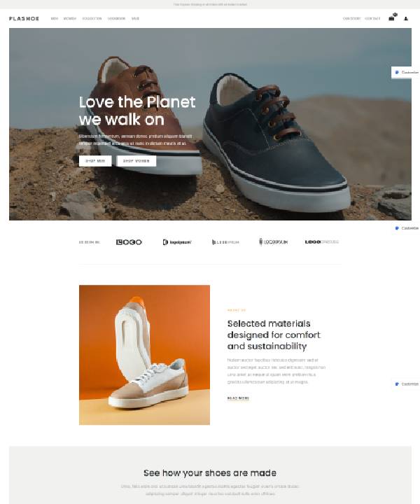
Task: Open the Lookbook menu item
Action: pos(116,19)
